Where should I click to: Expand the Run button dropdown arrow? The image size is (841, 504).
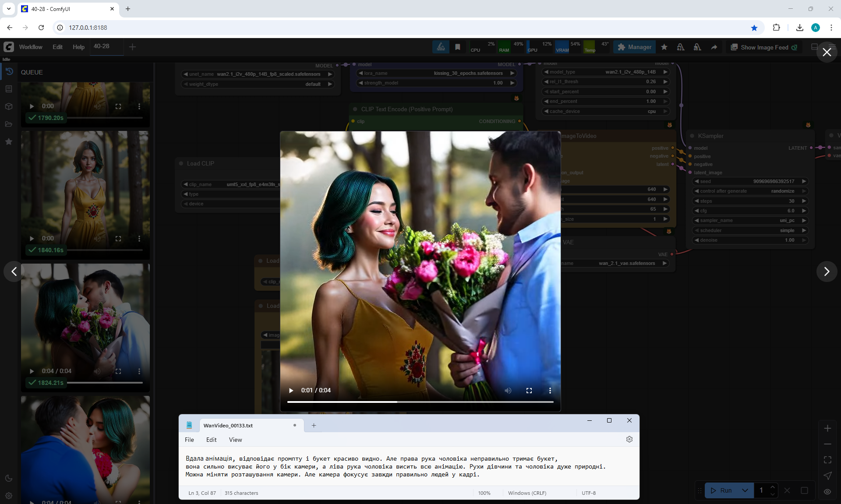[745, 490]
